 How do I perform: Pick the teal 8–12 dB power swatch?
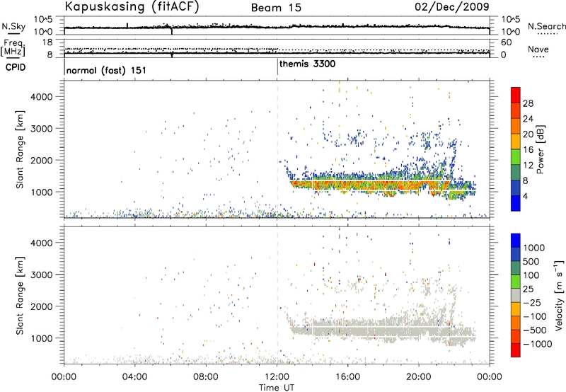[516, 173]
